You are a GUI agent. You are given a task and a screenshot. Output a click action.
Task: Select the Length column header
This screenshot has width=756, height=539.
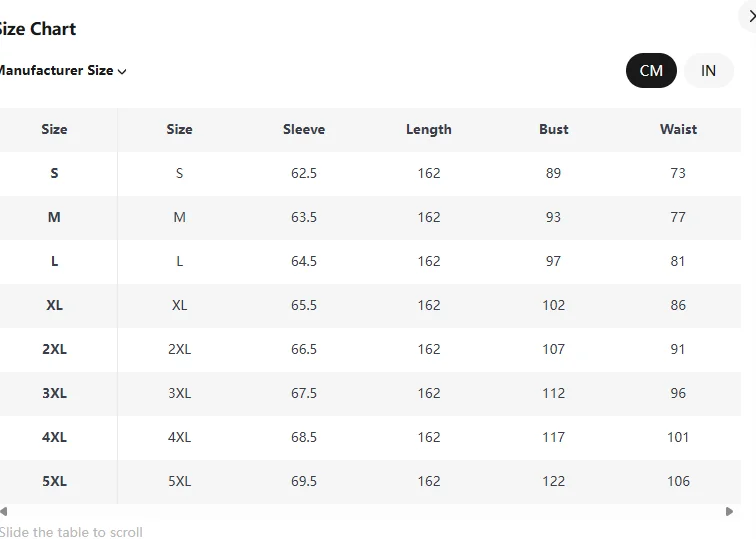click(x=429, y=129)
